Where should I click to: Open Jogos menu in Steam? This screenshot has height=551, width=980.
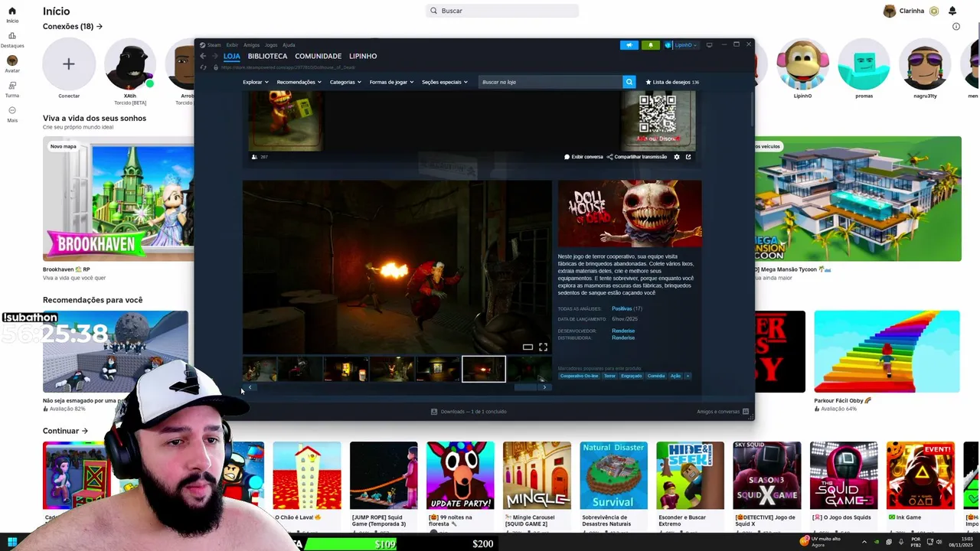(271, 45)
